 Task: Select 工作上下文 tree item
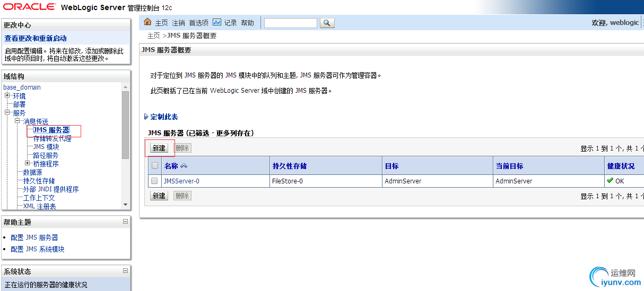(x=39, y=198)
